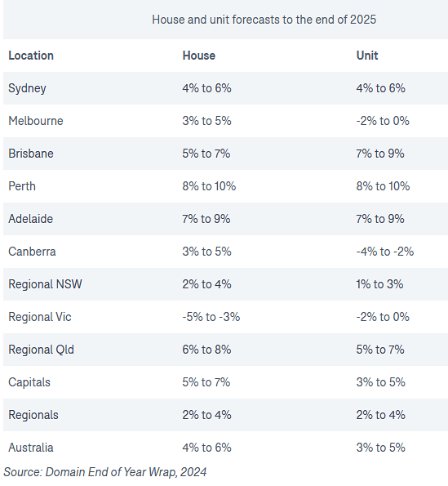Screen dimensions: 448x486
Task: Select Brisbane house forecast 5% to 7%
Action: [206, 154]
